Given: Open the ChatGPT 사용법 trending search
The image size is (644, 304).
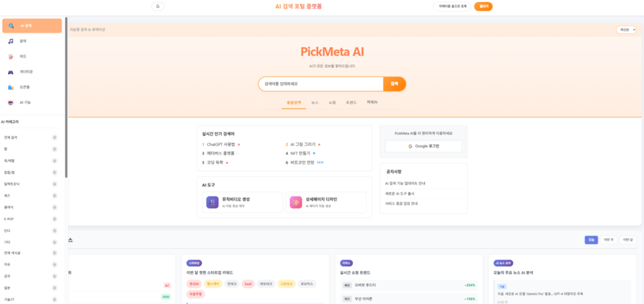Looking at the screenshot, I should (x=220, y=144).
